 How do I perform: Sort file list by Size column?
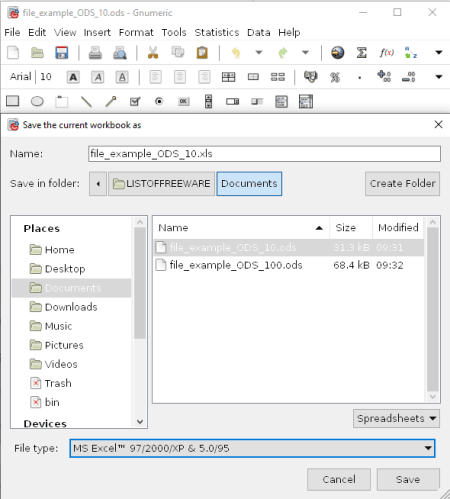351,228
